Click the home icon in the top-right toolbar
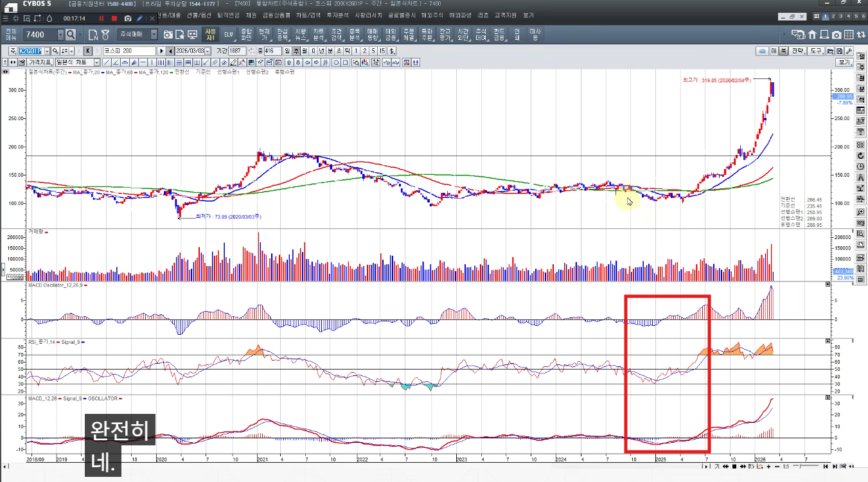This screenshot has width=868, height=482. click(x=812, y=34)
